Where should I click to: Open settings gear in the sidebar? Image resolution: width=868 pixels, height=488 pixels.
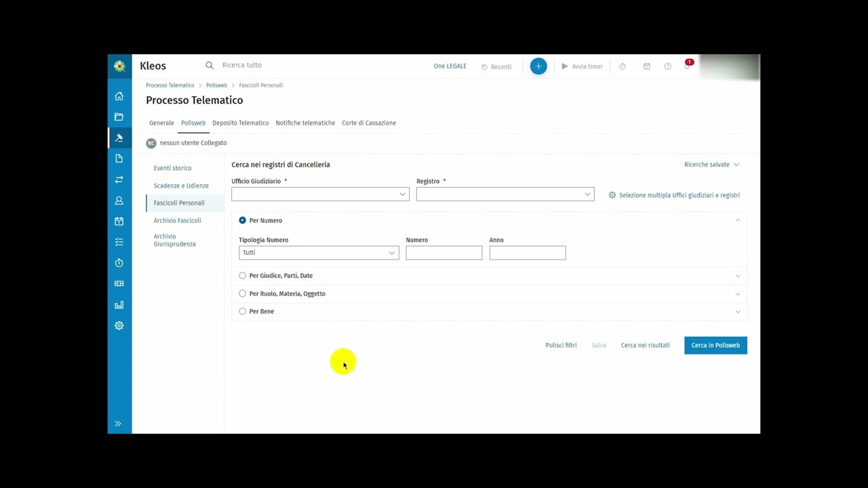pyautogui.click(x=119, y=325)
